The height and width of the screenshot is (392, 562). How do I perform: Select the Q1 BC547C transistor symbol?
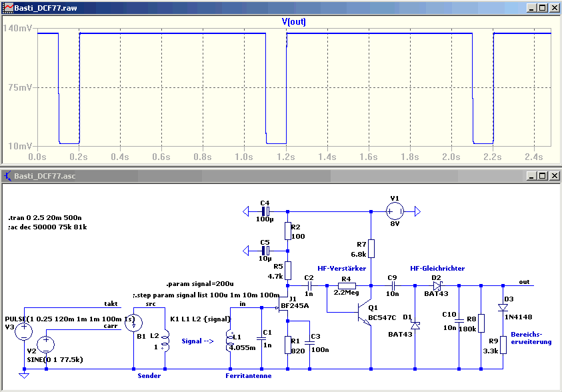(x=364, y=313)
